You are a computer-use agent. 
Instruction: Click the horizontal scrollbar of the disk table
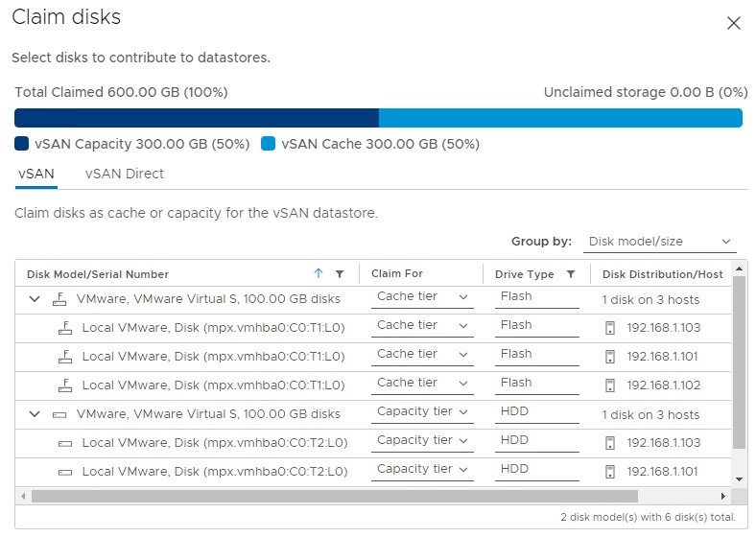(334, 497)
